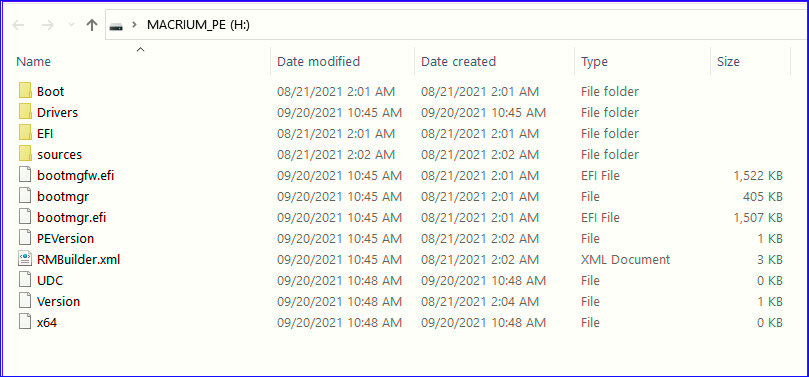Image resolution: width=809 pixels, height=377 pixels.
Task: Click the Boot folder icon
Action: tap(25, 91)
